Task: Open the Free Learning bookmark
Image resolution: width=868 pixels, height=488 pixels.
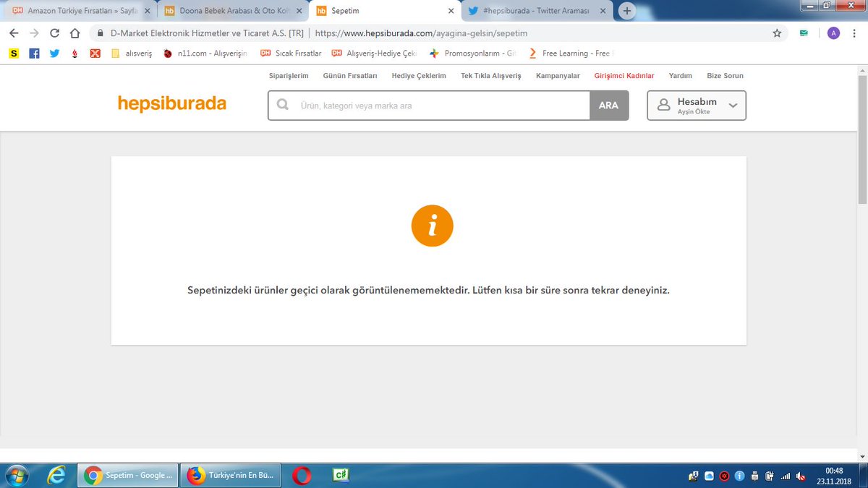Action: coord(570,53)
